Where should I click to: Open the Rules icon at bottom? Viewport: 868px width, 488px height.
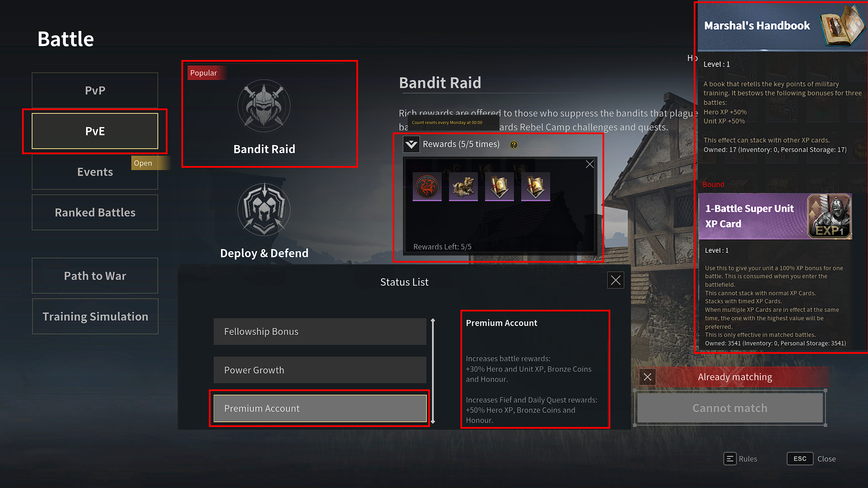[x=730, y=459]
